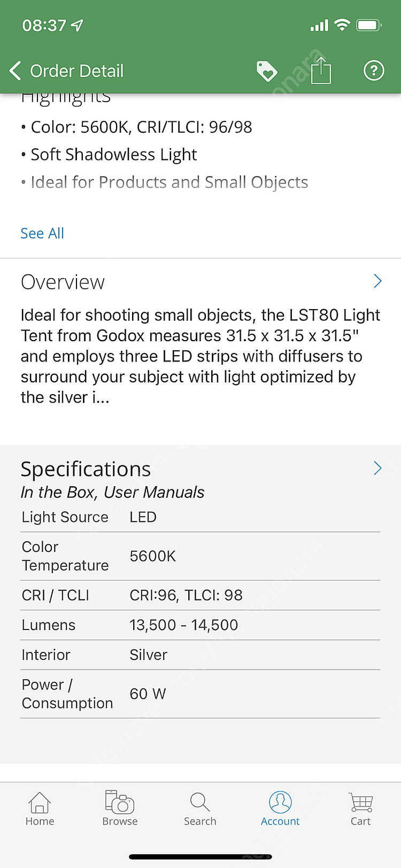Viewport: 401px width, 868px height.
Task: Open the Overview heading
Action: coord(63,282)
